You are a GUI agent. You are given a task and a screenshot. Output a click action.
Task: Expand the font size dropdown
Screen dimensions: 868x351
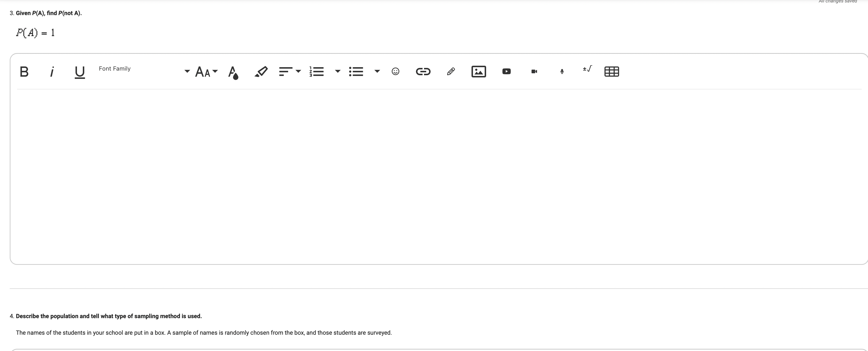216,72
